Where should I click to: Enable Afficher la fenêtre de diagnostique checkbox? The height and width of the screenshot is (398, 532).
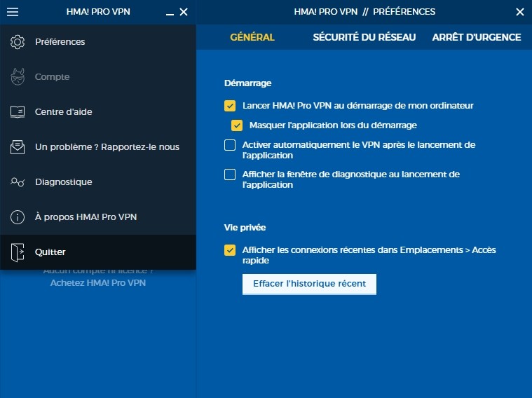tap(230, 174)
